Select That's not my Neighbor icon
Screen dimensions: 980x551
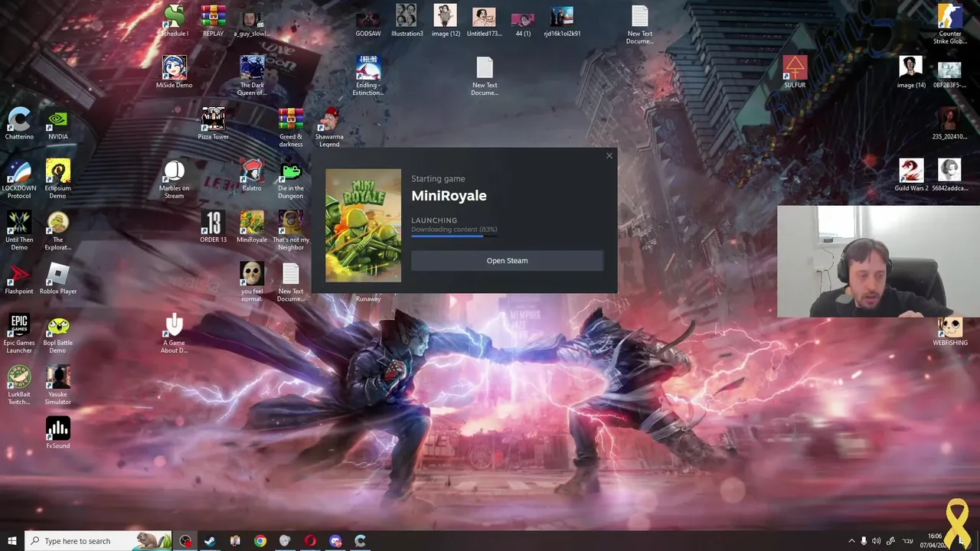tap(290, 230)
